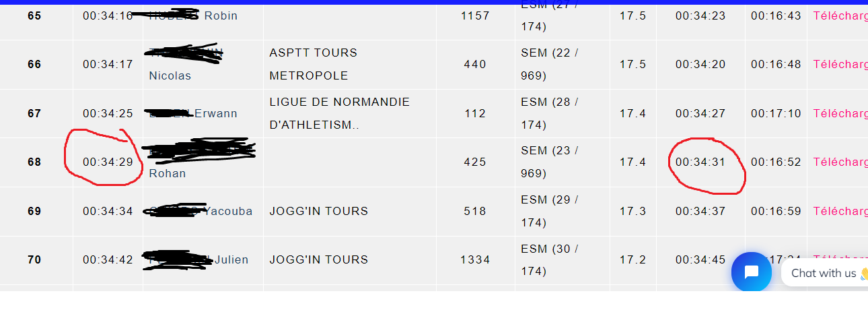Select the ASPTT TOURS METROPOLE club cell
The image size is (868, 310).
(x=314, y=64)
